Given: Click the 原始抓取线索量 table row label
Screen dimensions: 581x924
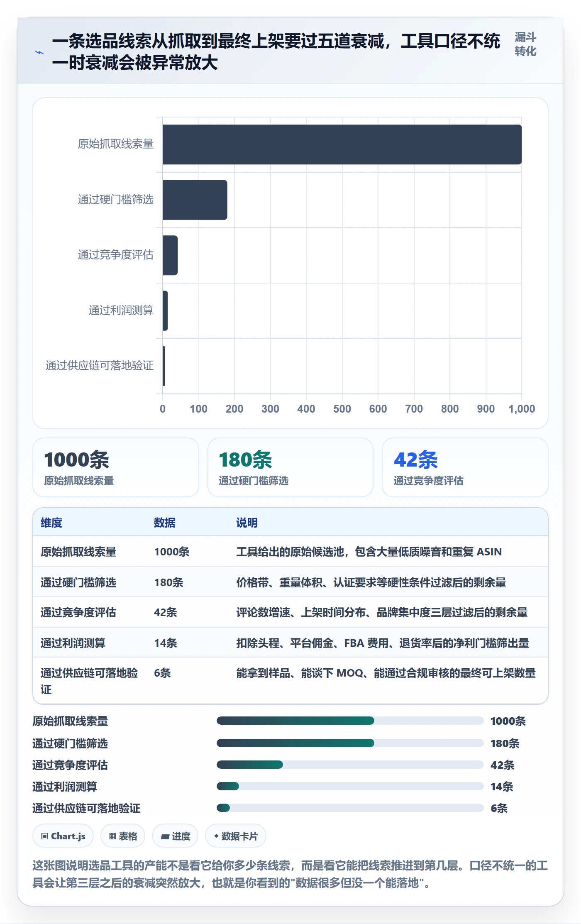Looking at the screenshot, I should coord(78,552).
